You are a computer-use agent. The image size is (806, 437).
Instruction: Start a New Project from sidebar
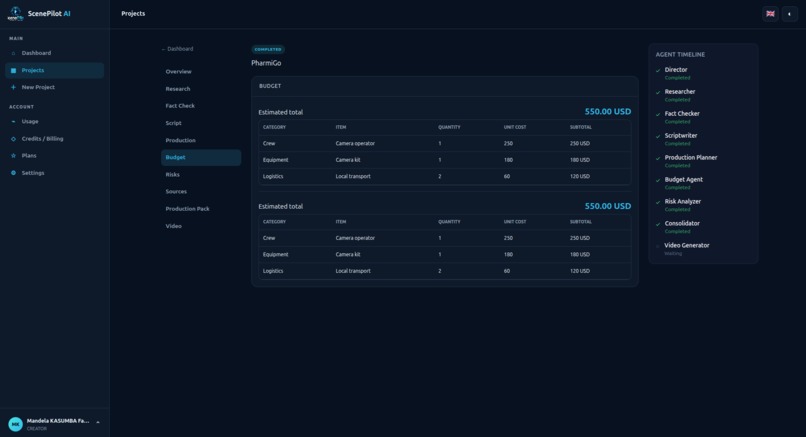tap(54, 87)
